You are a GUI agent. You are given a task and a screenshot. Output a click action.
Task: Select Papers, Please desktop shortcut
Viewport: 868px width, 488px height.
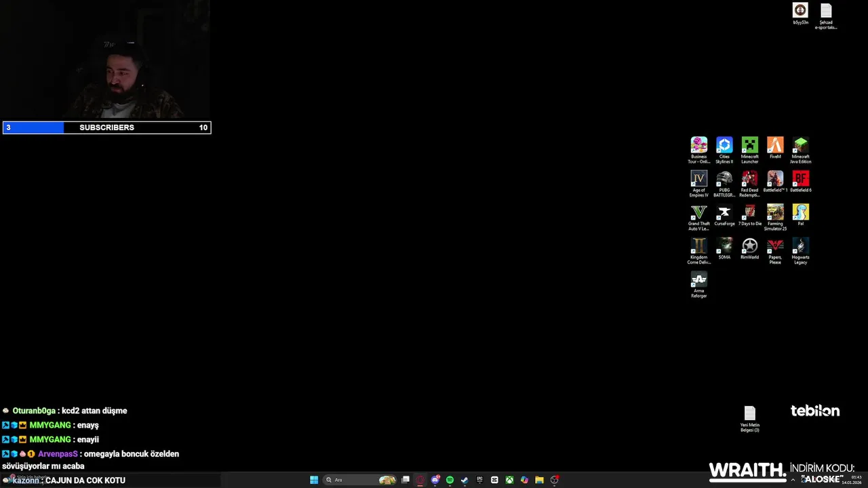tap(775, 251)
